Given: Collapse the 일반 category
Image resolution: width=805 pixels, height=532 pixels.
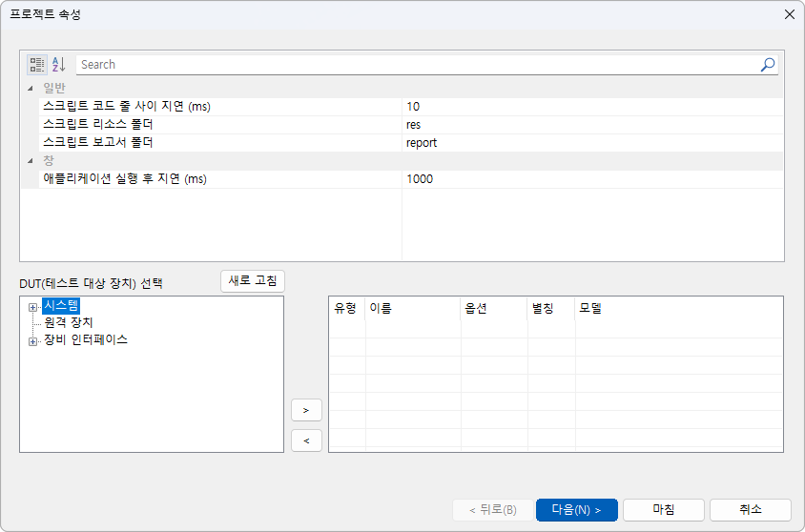Looking at the screenshot, I should coord(31,89).
